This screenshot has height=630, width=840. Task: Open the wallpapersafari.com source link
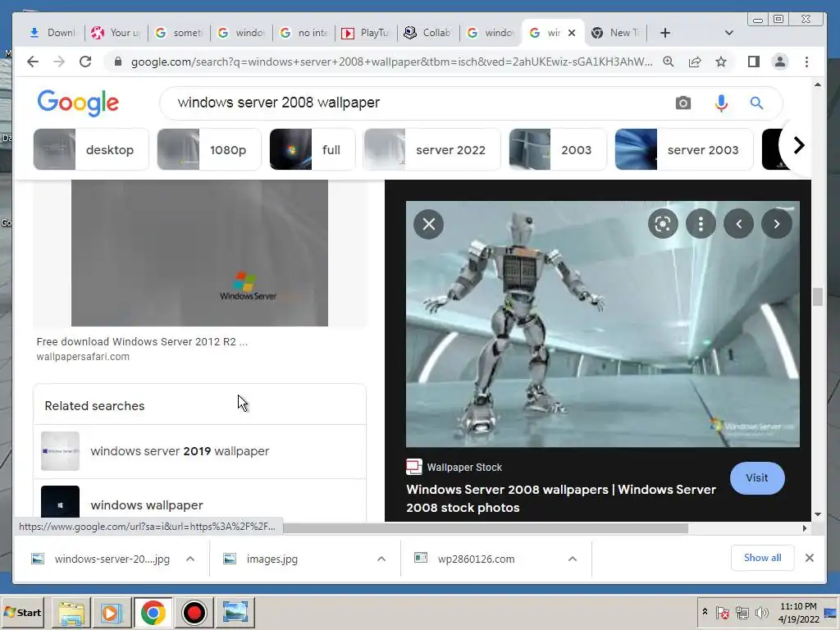click(x=83, y=357)
